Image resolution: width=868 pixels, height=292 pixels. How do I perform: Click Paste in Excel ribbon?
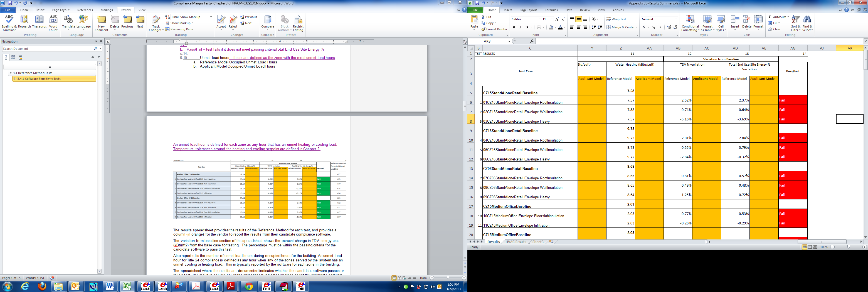click(474, 23)
